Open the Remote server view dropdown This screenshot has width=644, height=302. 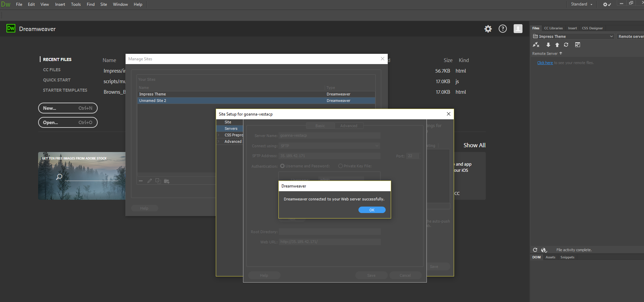click(x=631, y=36)
